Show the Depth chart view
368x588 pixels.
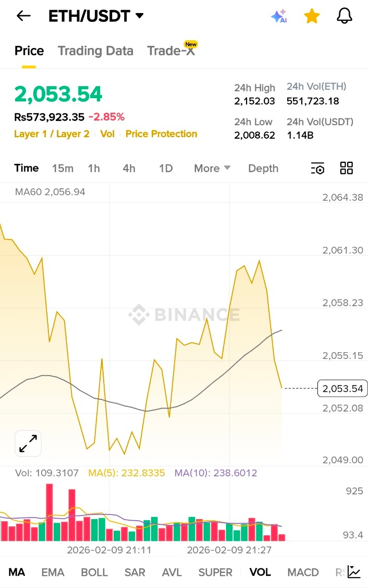[x=263, y=169]
